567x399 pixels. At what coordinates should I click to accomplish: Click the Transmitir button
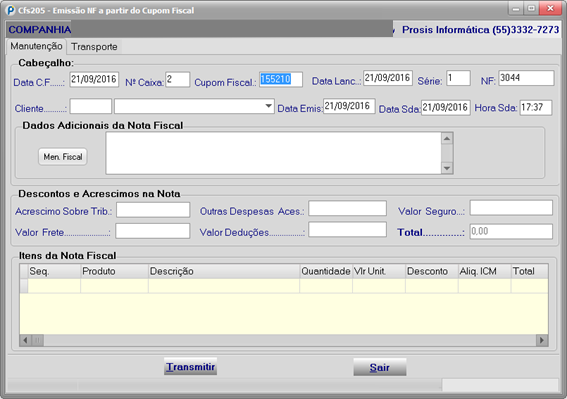(191, 366)
